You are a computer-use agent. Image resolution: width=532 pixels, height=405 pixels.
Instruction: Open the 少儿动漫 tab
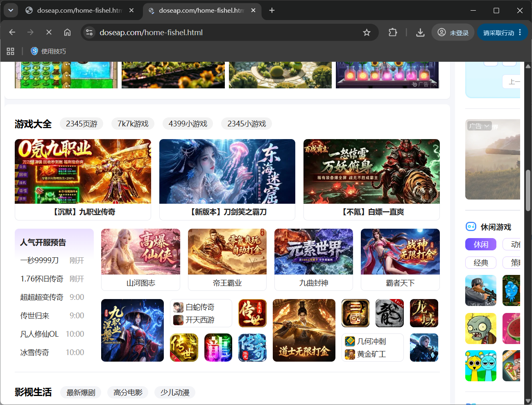175,392
